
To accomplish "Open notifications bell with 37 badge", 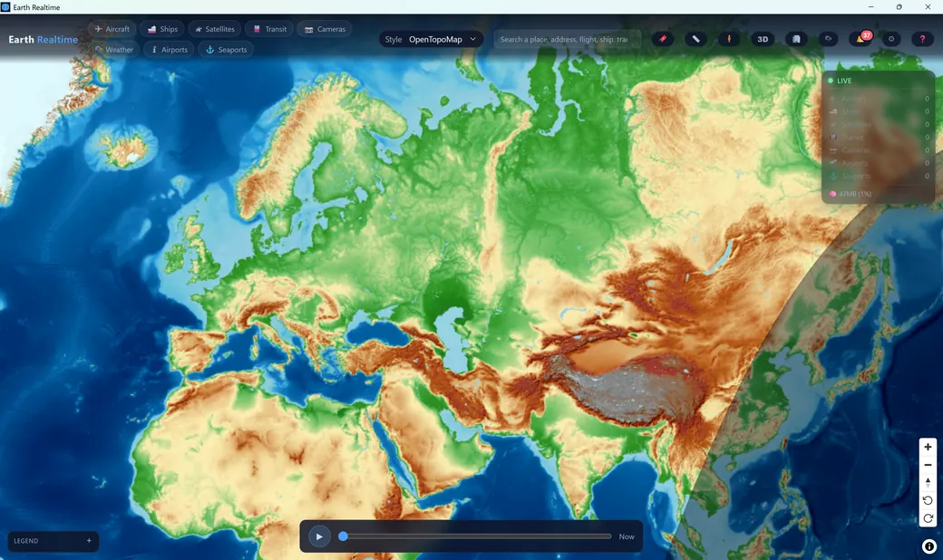I will [861, 39].
